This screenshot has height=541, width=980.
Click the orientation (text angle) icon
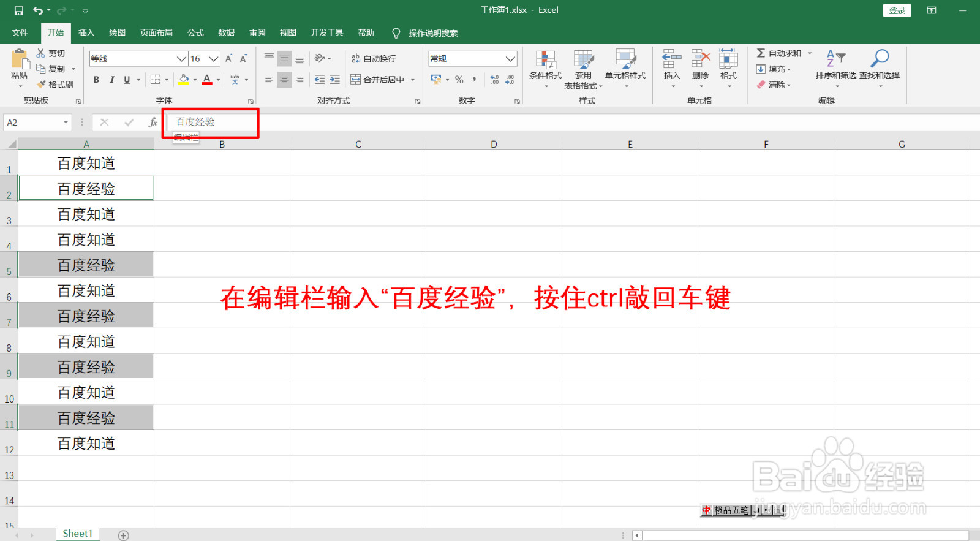[x=320, y=59]
